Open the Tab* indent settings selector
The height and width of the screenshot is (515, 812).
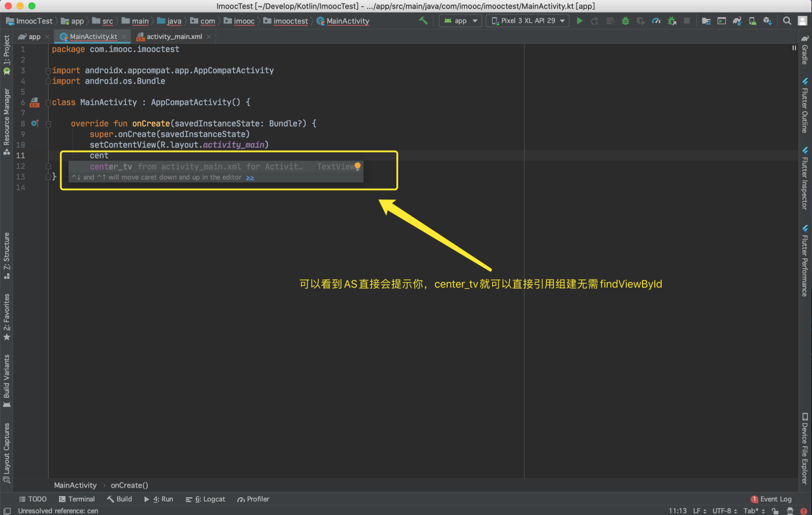pos(754,511)
